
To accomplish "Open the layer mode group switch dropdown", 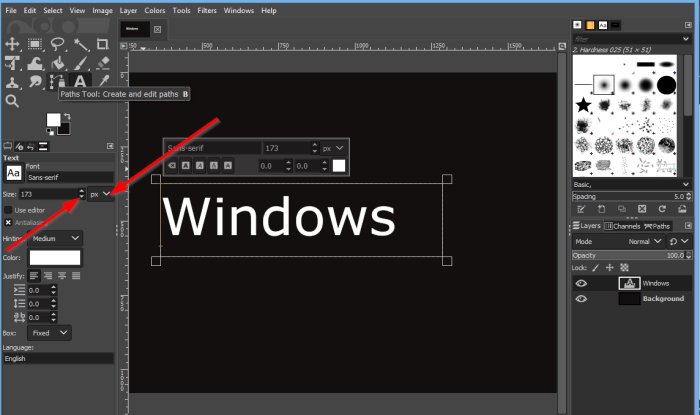I will pyautogui.click(x=679, y=241).
